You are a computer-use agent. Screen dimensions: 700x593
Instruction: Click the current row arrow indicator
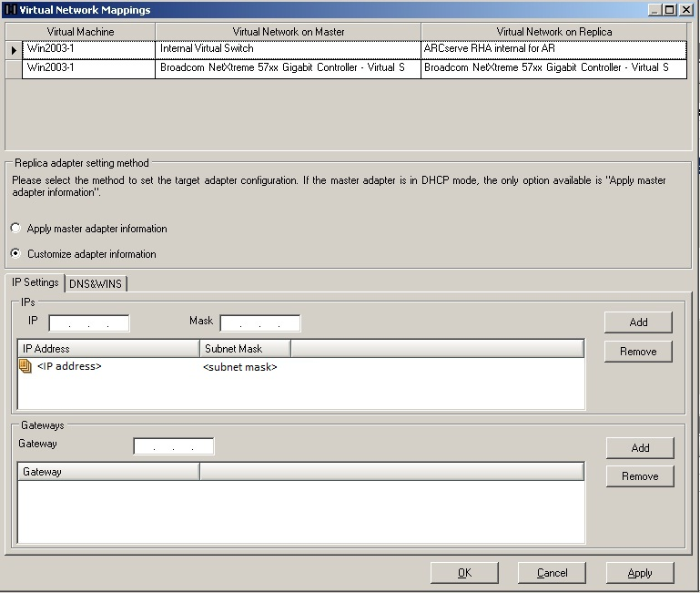click(14, 49)
